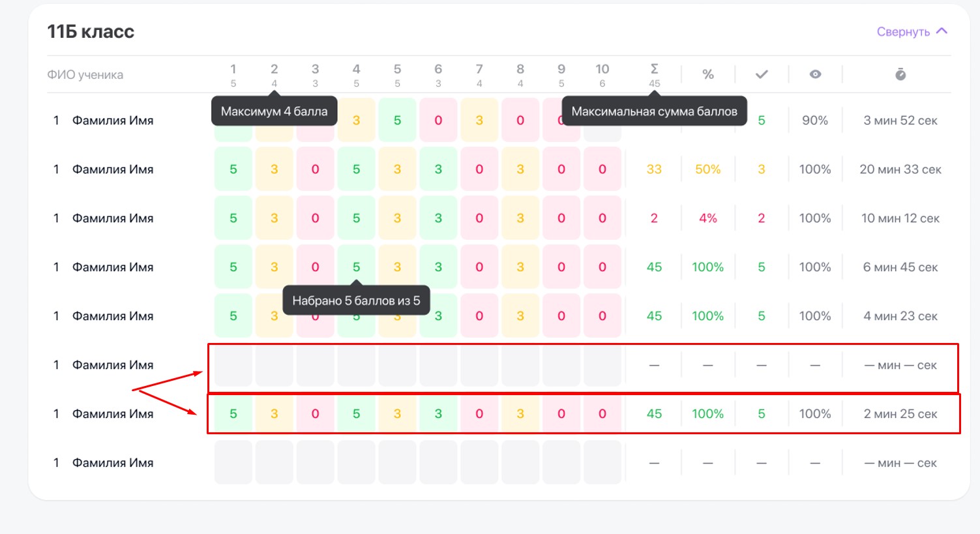Click the green score 5 in first row
Screen dimensions: 980x534
coord(397,121)
